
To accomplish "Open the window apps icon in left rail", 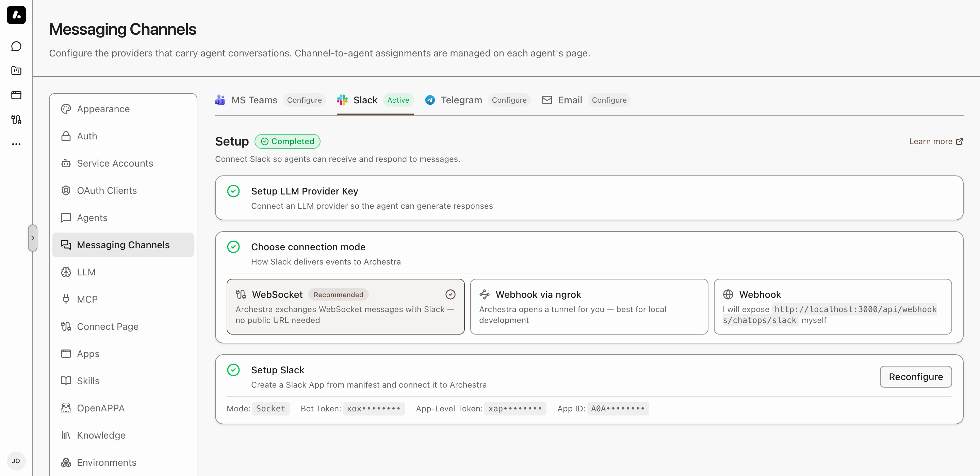I will click(16, 95).
